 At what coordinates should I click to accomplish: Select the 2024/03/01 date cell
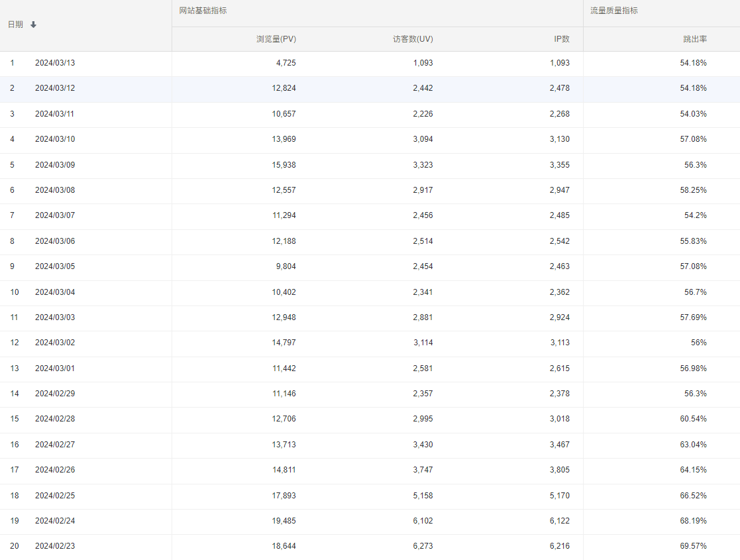coord(55,368)
